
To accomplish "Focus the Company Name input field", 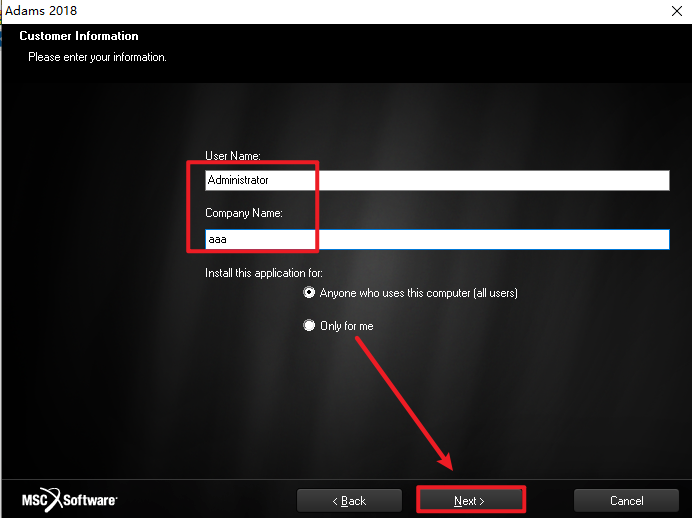I will pyautogui.click(x=437, y=239).
